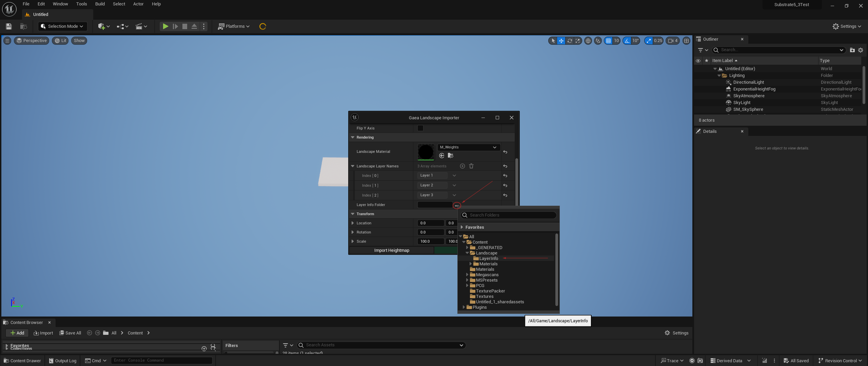Expand the Plugins folder
The image size is (868, 366).
[x=464, y=307]
